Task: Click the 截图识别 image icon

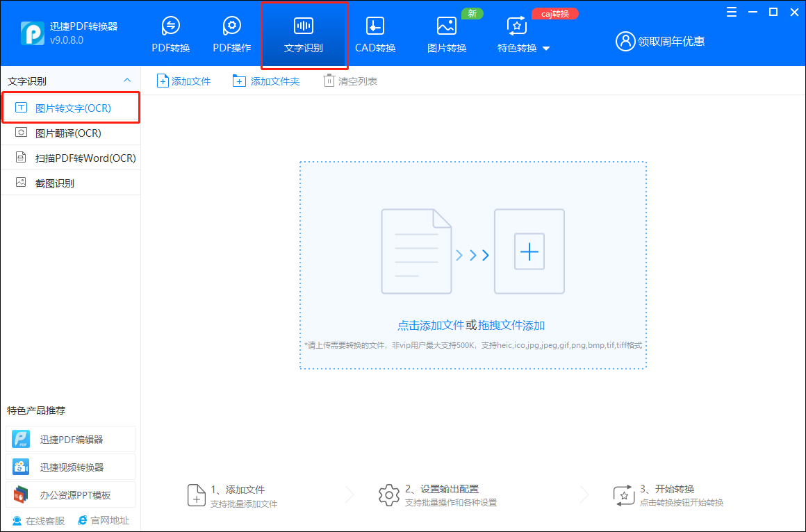Action: click(21, 182)
